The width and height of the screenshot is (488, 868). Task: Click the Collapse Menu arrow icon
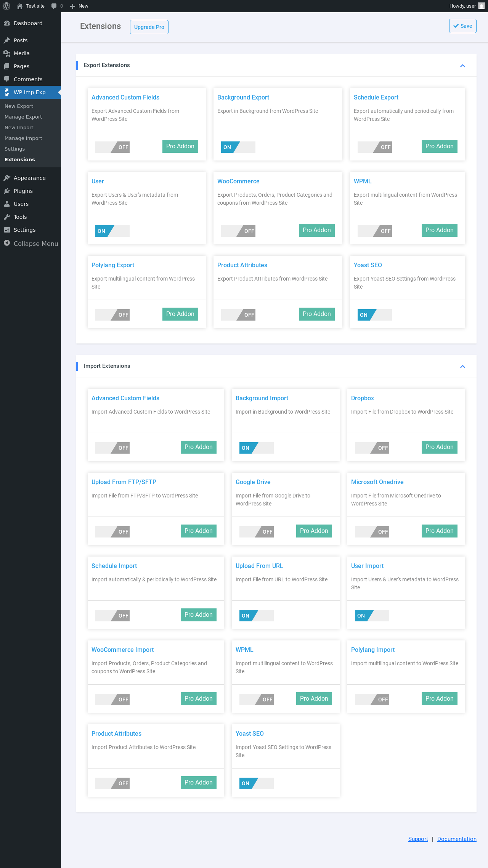(7, 243)
